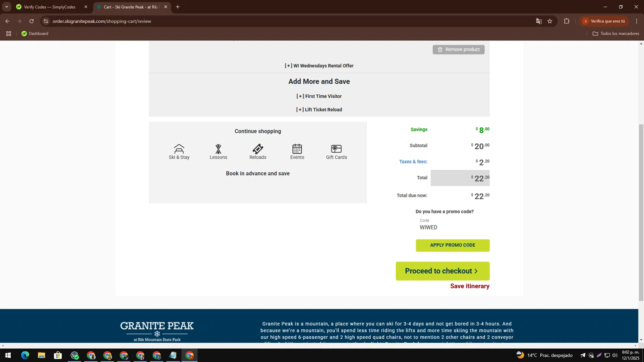644x362 pixels.
Task: Proceed to checkout
Action: point(443,271)
